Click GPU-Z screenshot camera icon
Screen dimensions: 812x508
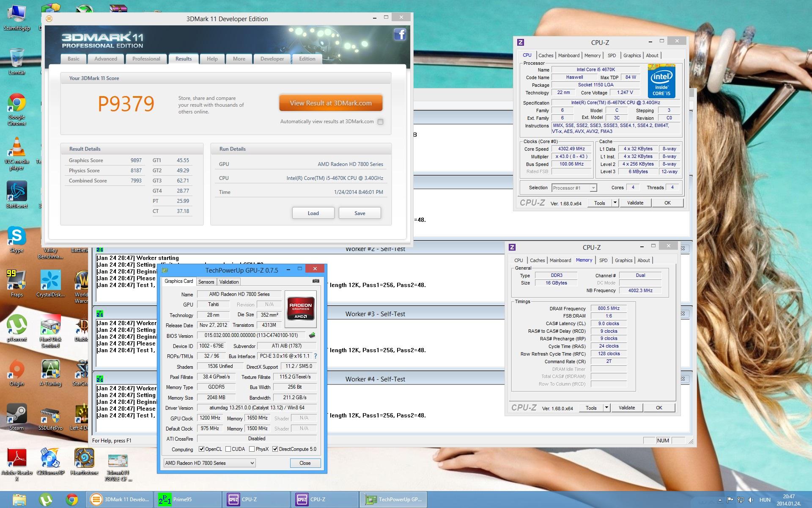pyautogui.click(x=315, y=281)
